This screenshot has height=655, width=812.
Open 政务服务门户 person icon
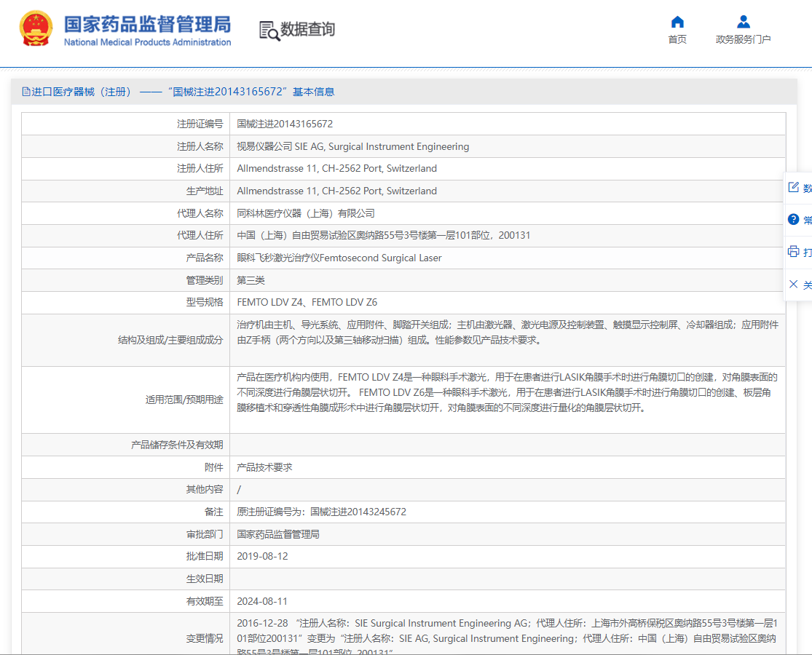743,22
